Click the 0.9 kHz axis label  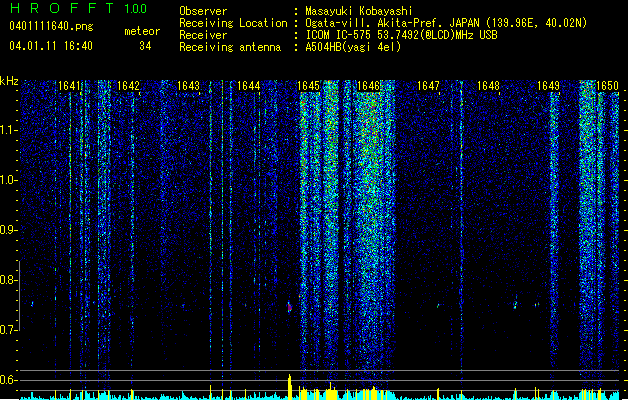click(8, 230)
